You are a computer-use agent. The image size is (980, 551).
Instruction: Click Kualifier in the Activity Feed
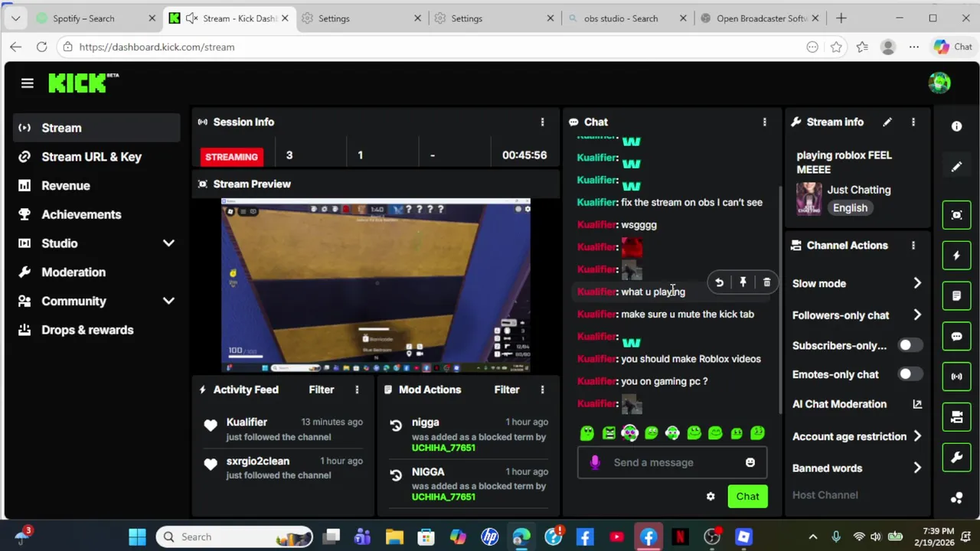pyautogui.click(x=247, y=422)
